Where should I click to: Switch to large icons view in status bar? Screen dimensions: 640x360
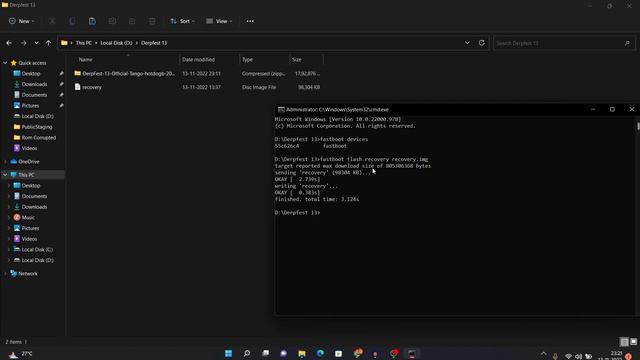pos(633,342)
